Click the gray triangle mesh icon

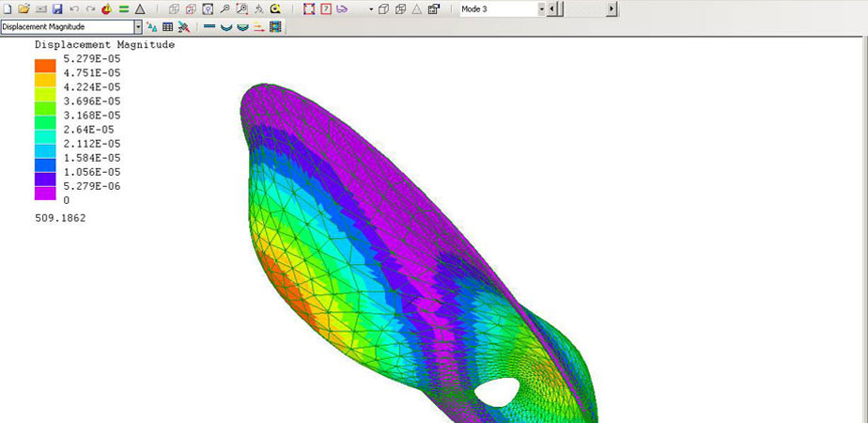(139, 8)
